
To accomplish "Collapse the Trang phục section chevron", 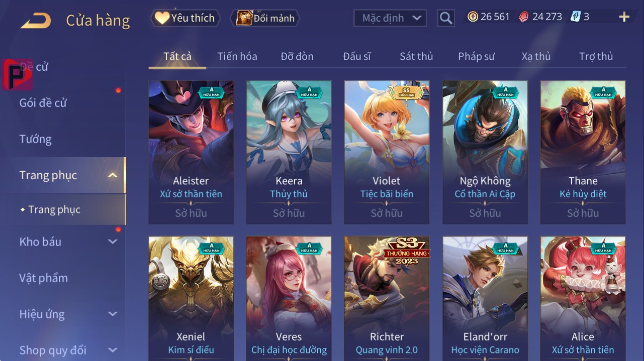I will (113, 175).
